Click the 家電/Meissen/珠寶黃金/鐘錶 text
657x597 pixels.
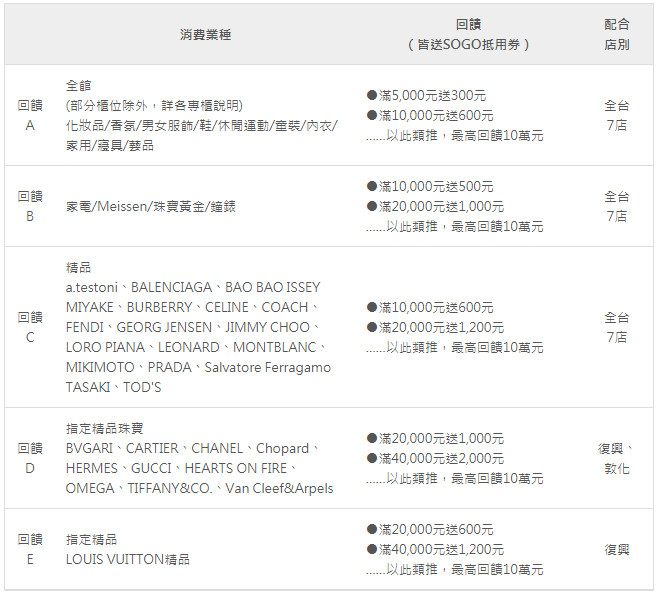151,206
